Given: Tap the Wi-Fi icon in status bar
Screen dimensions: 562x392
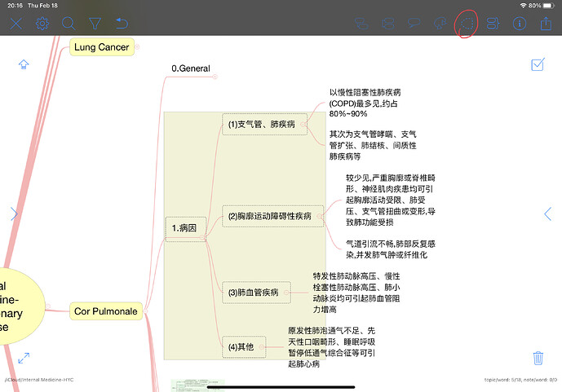Looking at the screenshot, I should (x=523, y=6).
